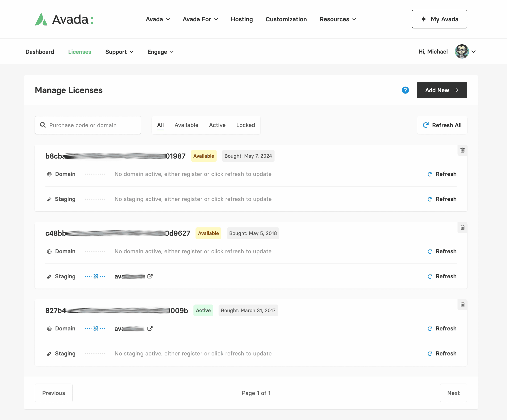Viewport: 507px width, 420px height.
Task: Refresh domain for license b8cba
Action: [x=442, y=174]
